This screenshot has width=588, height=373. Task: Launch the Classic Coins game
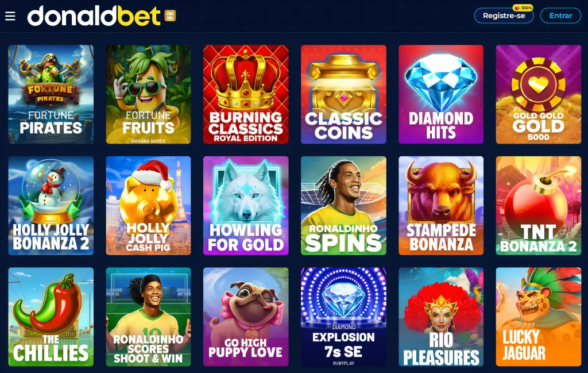click(x=343, y=94)
